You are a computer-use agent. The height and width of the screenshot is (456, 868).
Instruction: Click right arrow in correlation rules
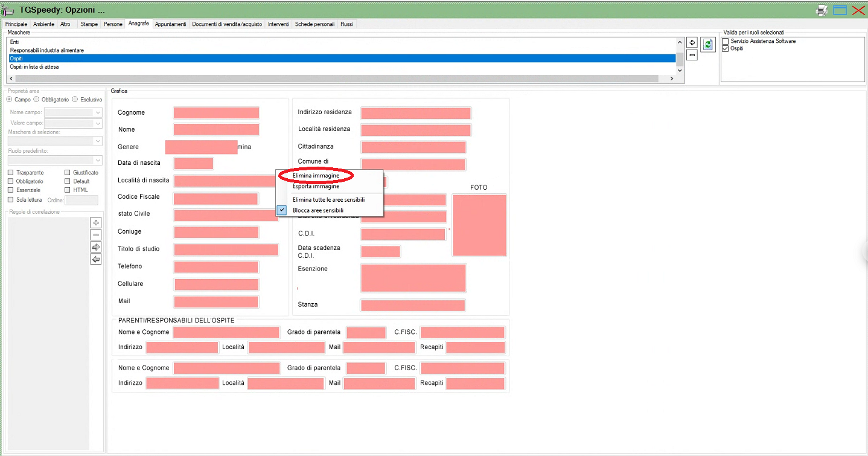coord(95,247)
